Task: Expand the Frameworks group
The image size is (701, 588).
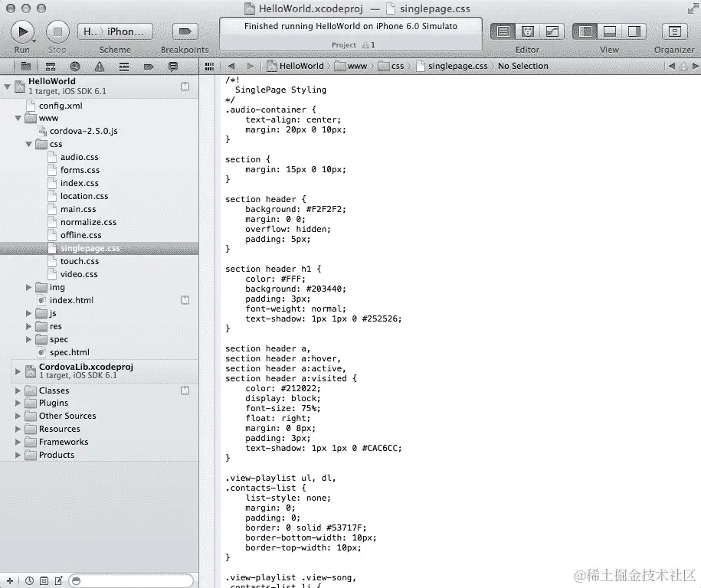Action: point(18,442)
